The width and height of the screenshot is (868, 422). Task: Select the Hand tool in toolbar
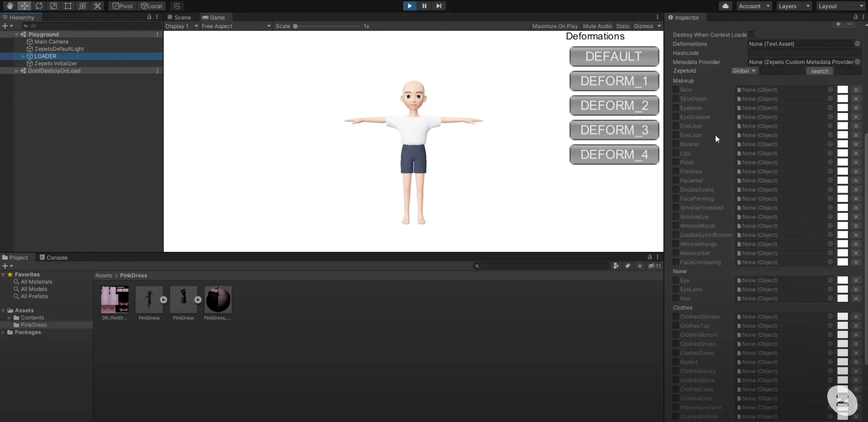coord(9,6)
